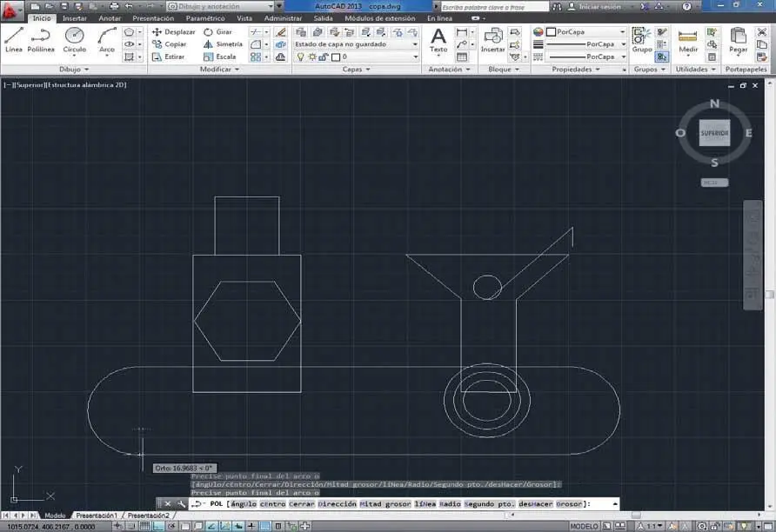Activate the Arco drawing tool
This screenshot has height=532, width=776.
[107, 39]
